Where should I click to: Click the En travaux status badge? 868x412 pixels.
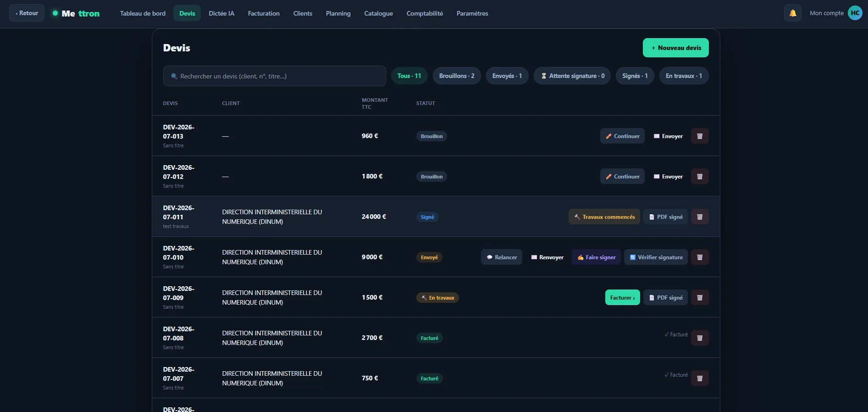coord(437,298)
